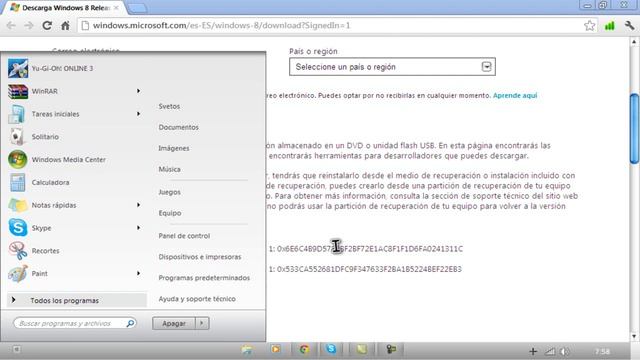640x360 pixels.
Task: Open the Calculadora app
Action: pyautogui.click(x=39, y=182)
